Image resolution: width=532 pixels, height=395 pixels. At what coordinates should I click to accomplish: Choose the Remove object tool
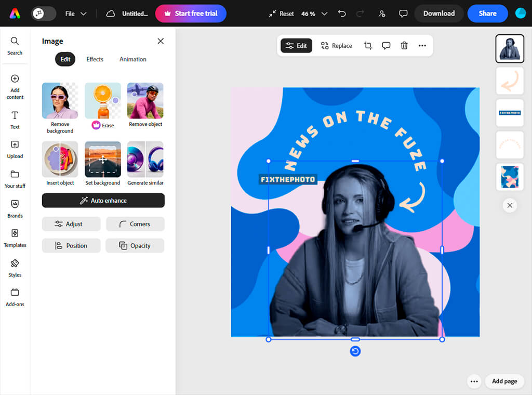pyautogui.click(x=145, y=105)
